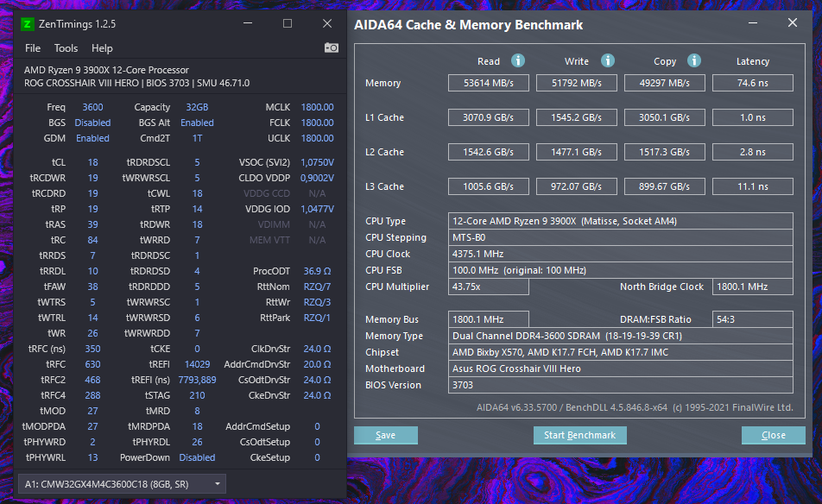
Task: Close the ZenTimings window
Action: (327, 23)
